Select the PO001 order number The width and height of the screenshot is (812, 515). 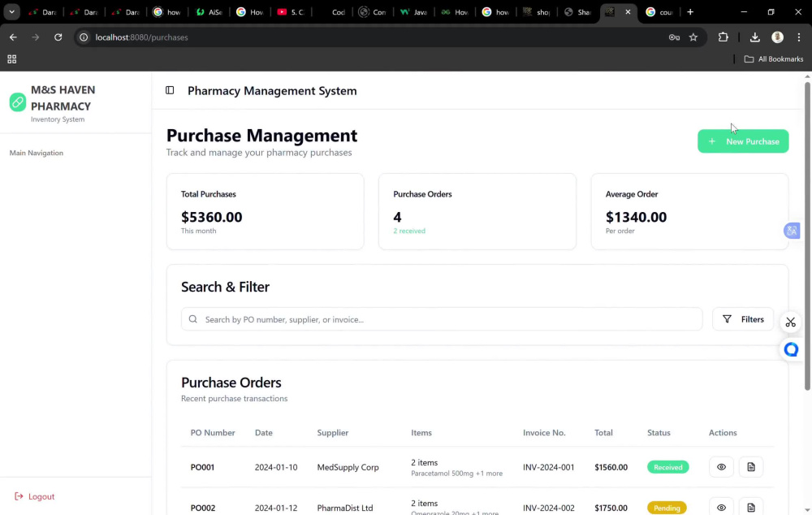click(x=202, y=467)
